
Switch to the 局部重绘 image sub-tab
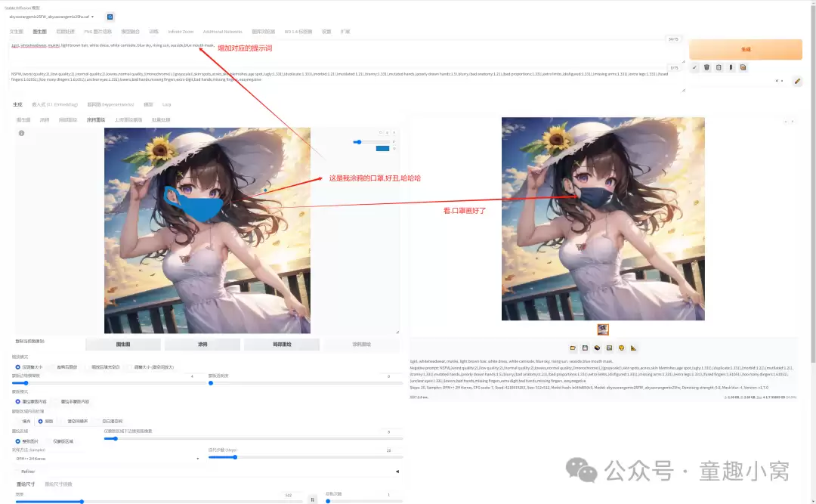click(68, 119)
